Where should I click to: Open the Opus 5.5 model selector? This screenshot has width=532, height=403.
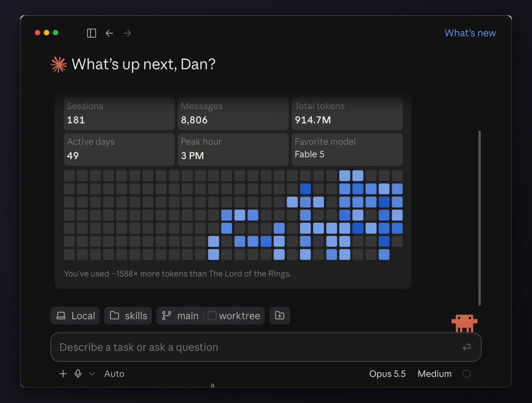point(387,374)
